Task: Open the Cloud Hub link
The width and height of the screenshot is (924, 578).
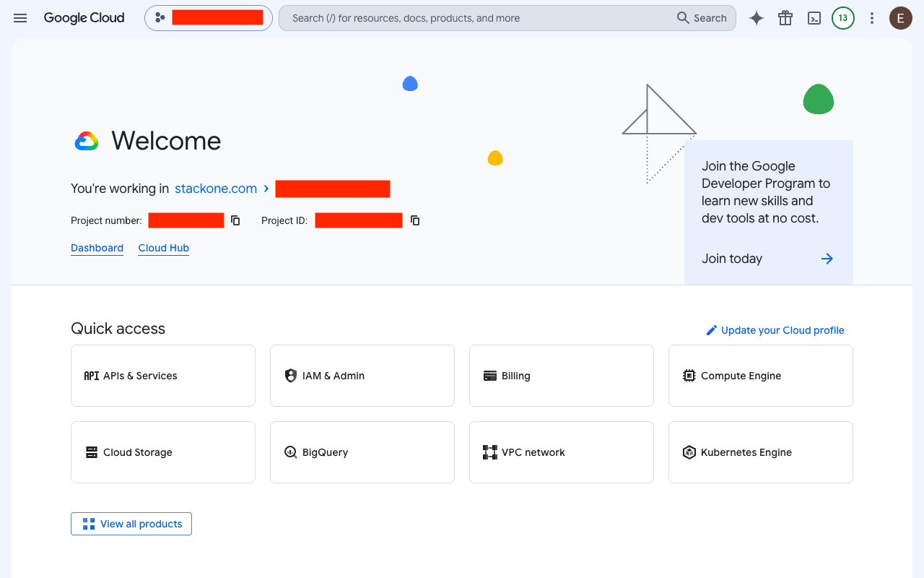Action: tap(164, 248)
